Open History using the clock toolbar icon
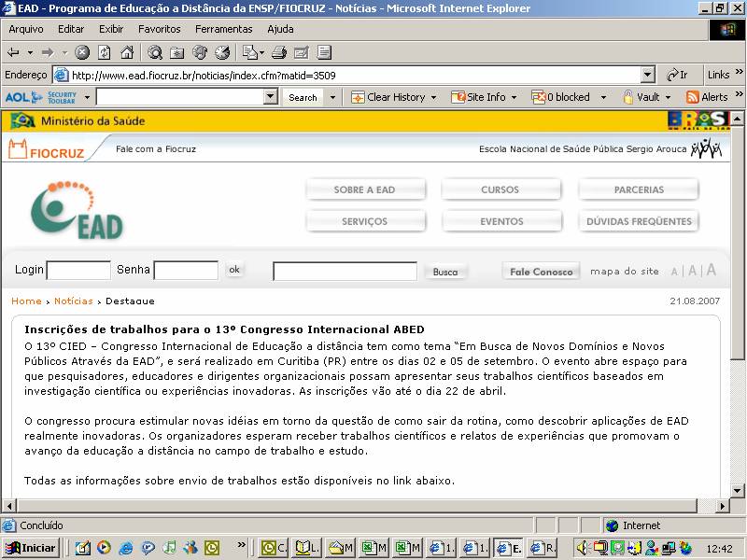 pyautogui.click(x=222, y=52)
